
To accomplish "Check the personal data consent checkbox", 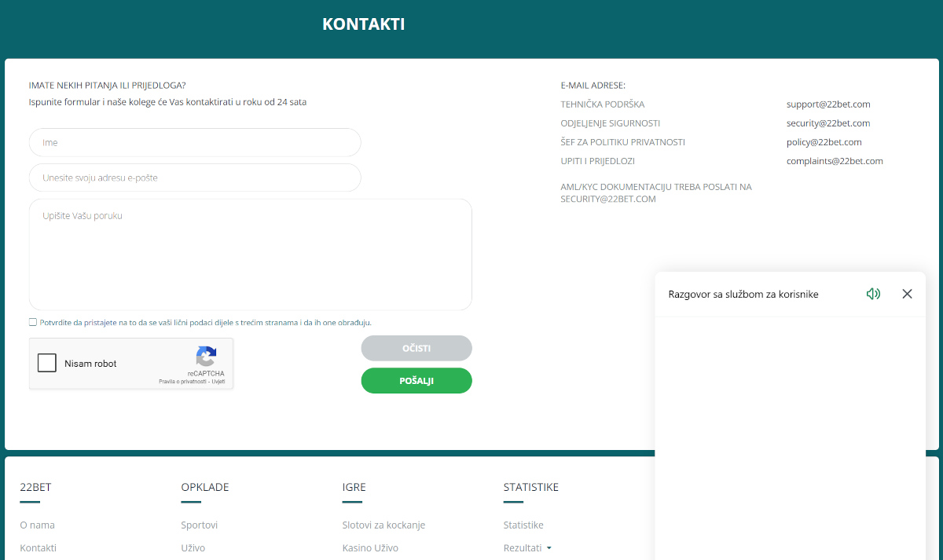I will click(33, 322).
